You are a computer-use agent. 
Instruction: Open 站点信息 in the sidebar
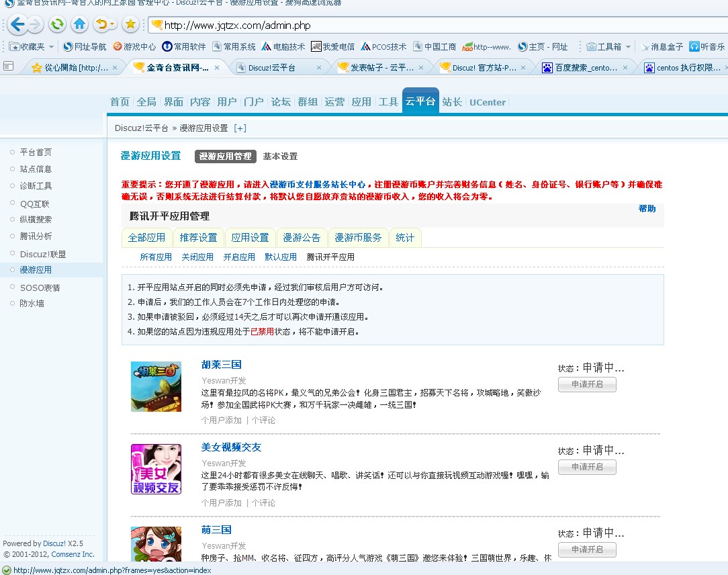pyautogui.click(x=36, y=169)
